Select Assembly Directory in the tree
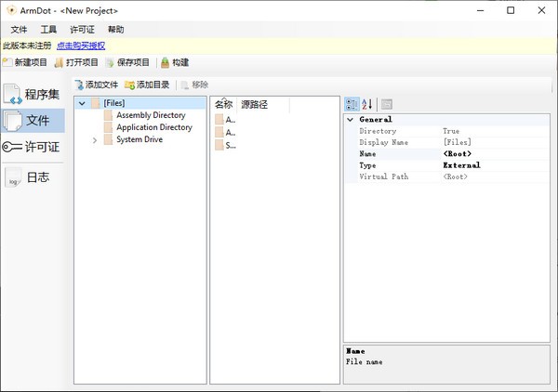558x392 pixels. click(151, 115)
